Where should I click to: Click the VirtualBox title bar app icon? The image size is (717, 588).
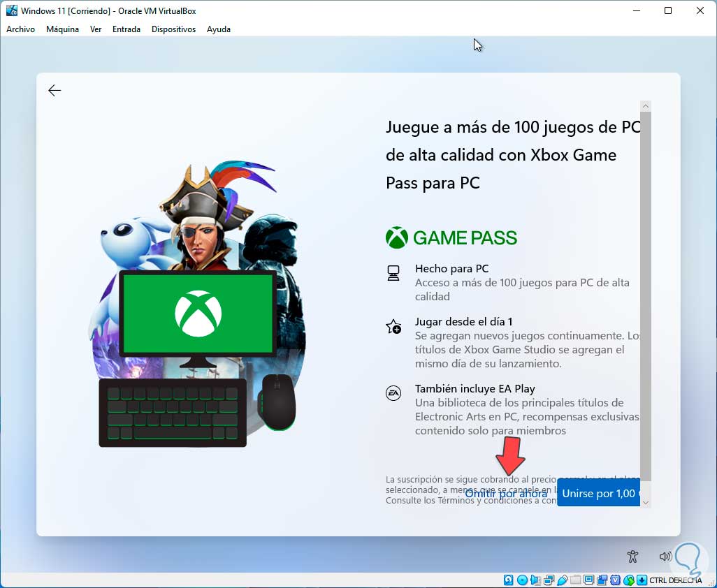pos(11,10)
